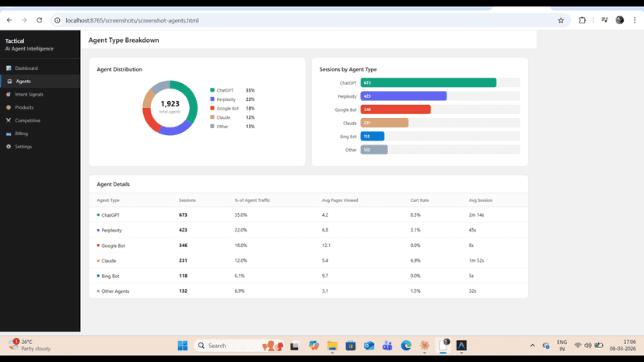
Task: Click the Google Bot sessions bar showing 346
Action: click(396, 110)
